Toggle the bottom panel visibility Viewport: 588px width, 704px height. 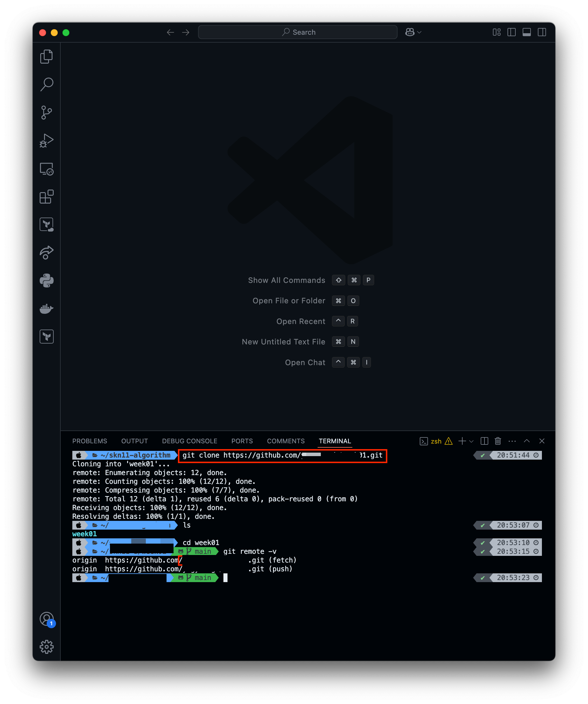(x=526, y=32)
